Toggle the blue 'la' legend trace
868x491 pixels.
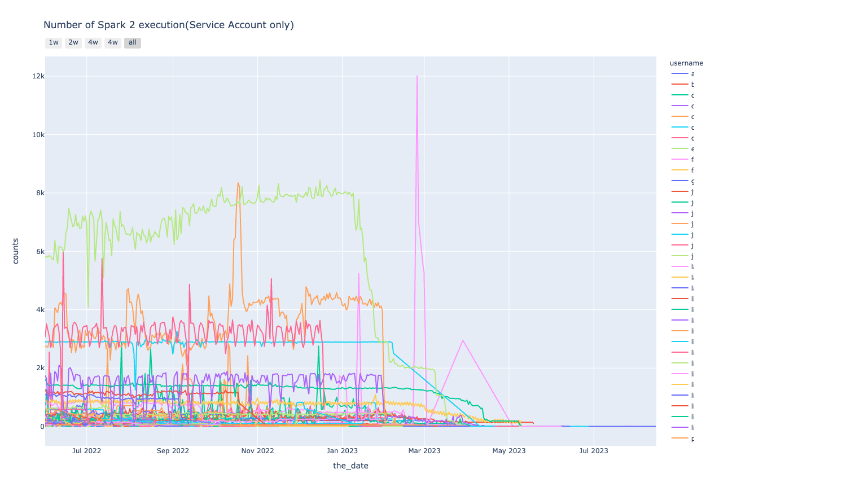point(683,288)
